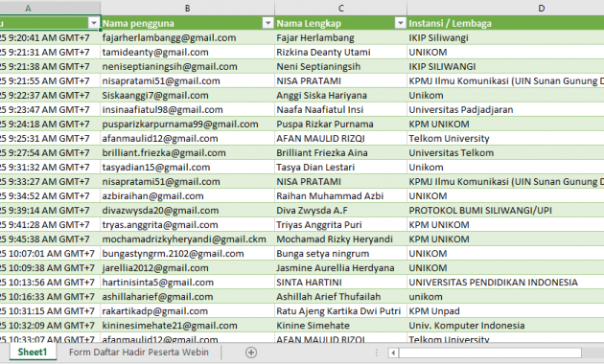
Task: Select institution cell KPM Unpad
Action: tap(505, 311)
